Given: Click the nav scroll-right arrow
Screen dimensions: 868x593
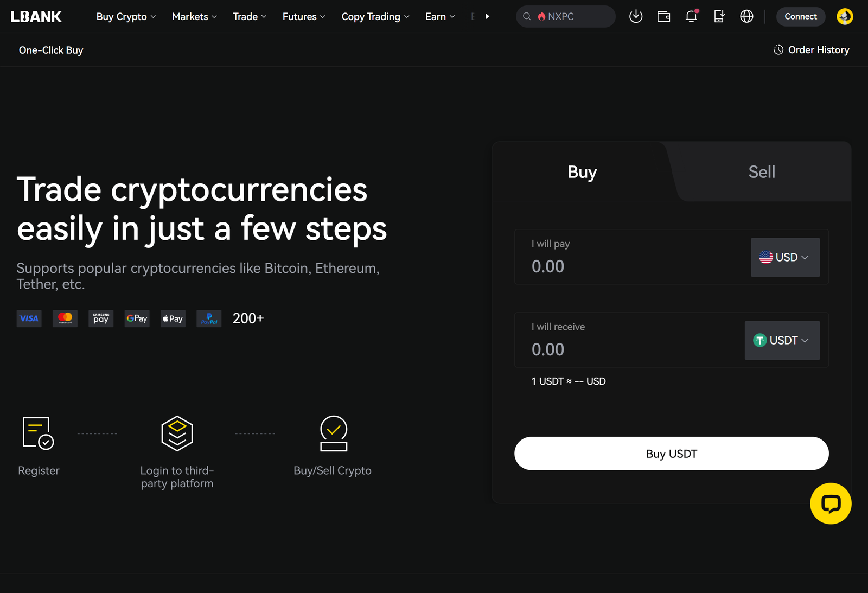Looking at the screenshot, I should (487, 17).
